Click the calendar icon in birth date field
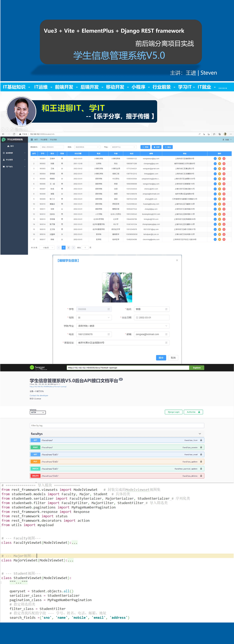Viewport: 234px width, 644px height. click(x=137, y=317)
